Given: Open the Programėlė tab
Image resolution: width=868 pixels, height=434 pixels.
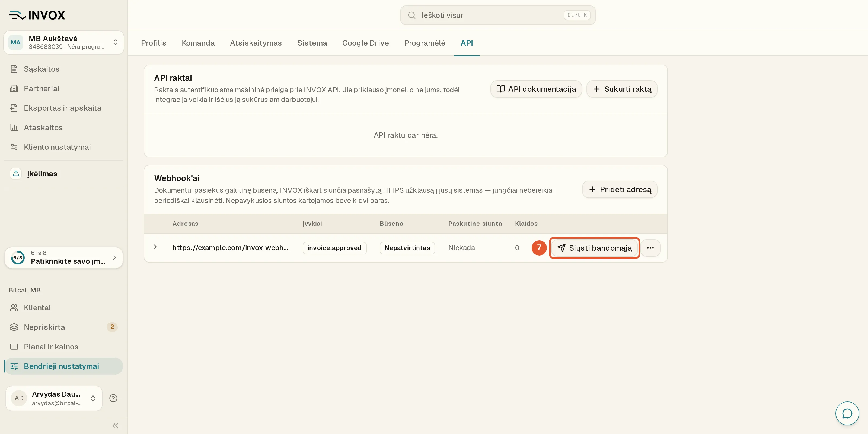Looking at the screenshot, I should point(425,43).
